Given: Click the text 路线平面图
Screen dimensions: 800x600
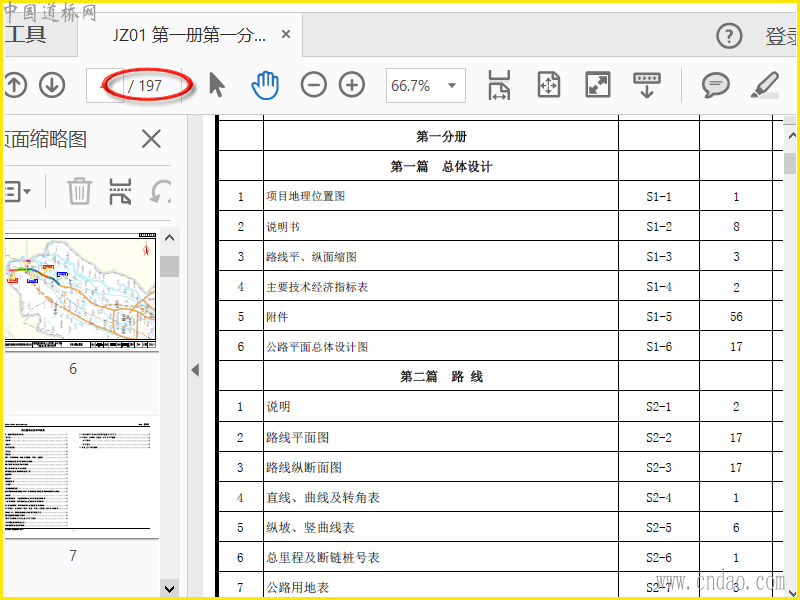Looking at the screenshot, I should 297,437.
